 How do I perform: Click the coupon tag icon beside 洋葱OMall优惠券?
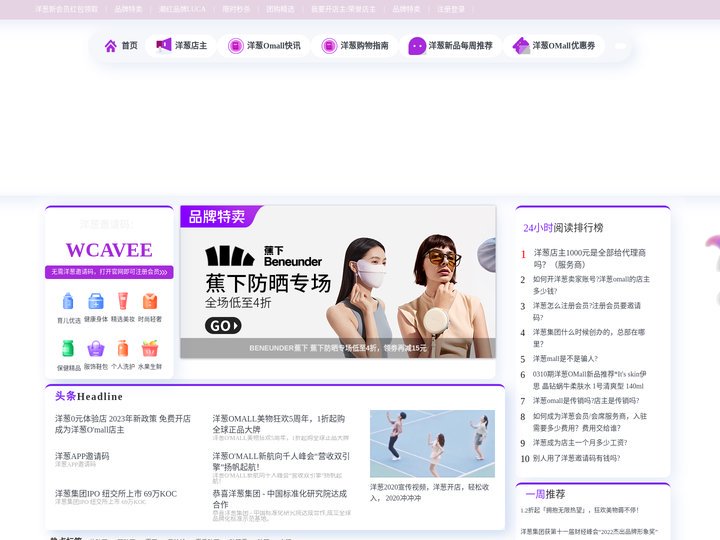pyautogui.click(x=521, y=45)
